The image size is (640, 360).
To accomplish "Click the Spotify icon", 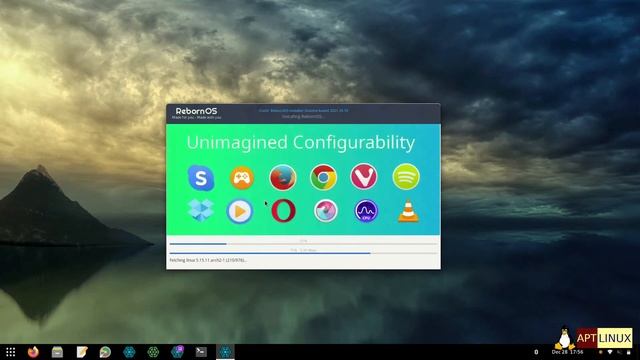I will tap(406, 177).
